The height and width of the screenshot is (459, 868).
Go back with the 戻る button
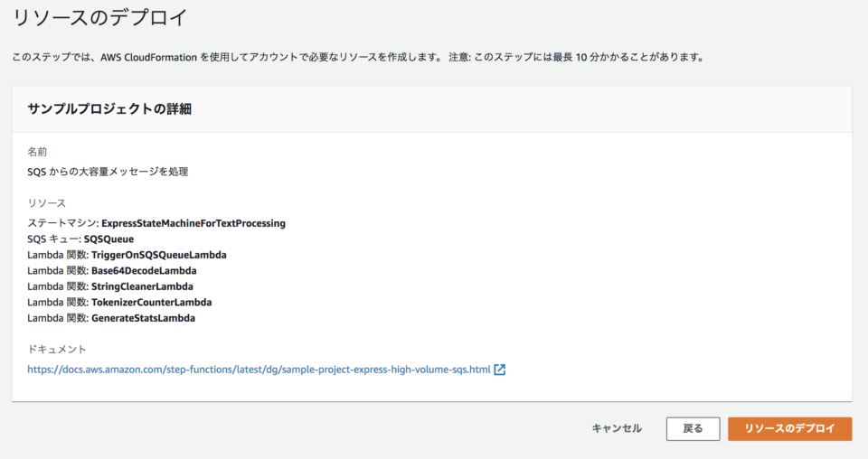(693, 428)
